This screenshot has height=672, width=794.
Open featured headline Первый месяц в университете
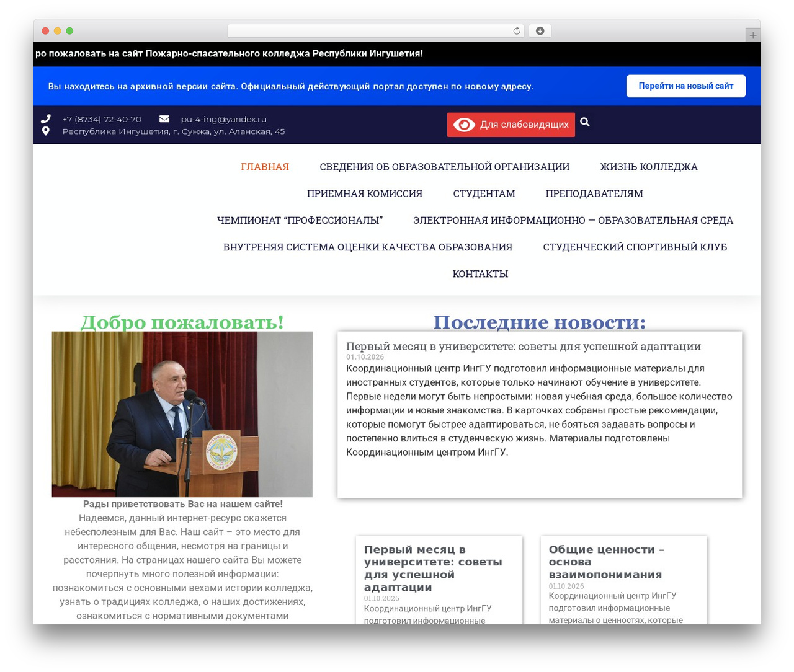(x=524, y=347)
